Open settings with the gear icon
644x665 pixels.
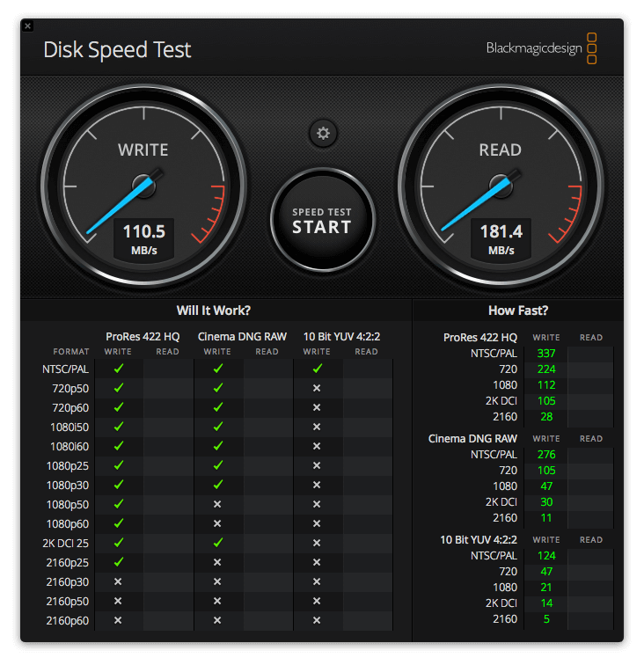323,133
